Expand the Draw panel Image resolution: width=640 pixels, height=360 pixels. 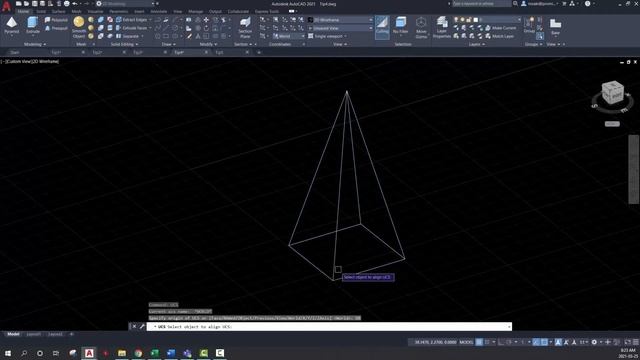click(x=168, y=44)
